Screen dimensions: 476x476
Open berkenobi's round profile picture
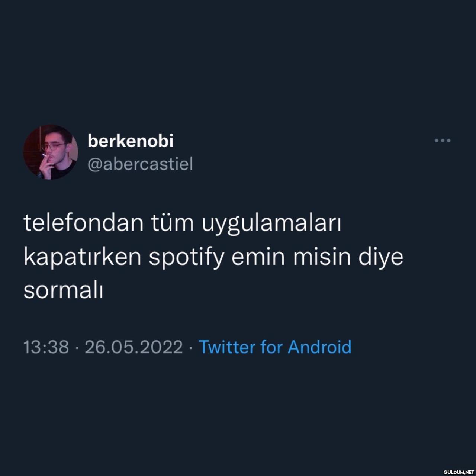pos(51,152)
